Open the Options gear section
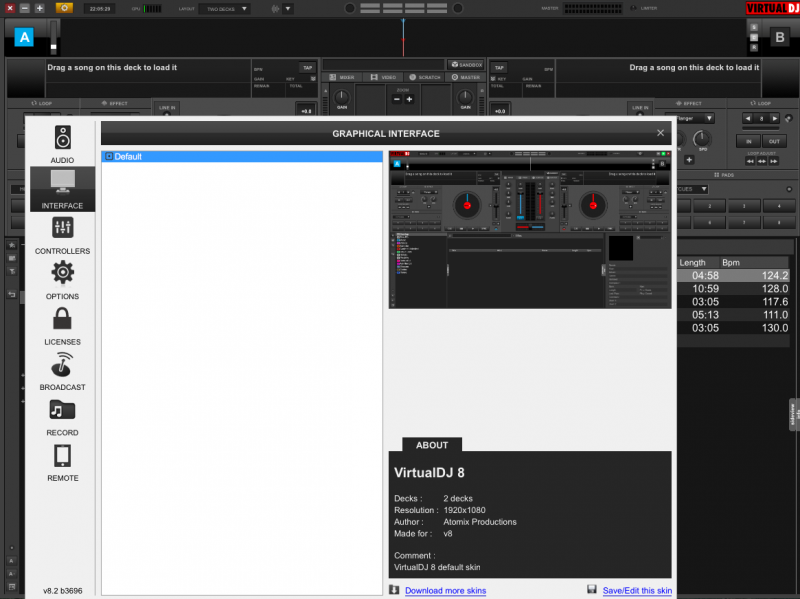This screenshot has width=800, height=599. point(63,279)
